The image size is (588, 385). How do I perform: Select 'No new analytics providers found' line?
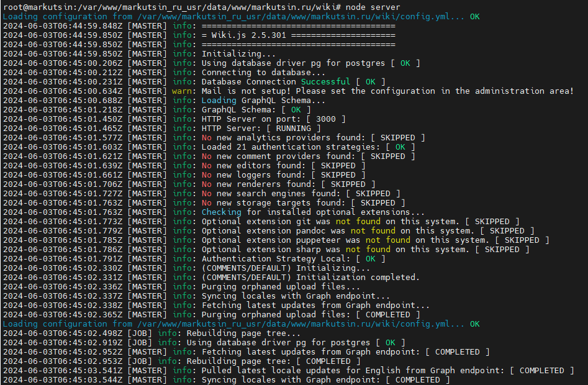coord(214,138)
